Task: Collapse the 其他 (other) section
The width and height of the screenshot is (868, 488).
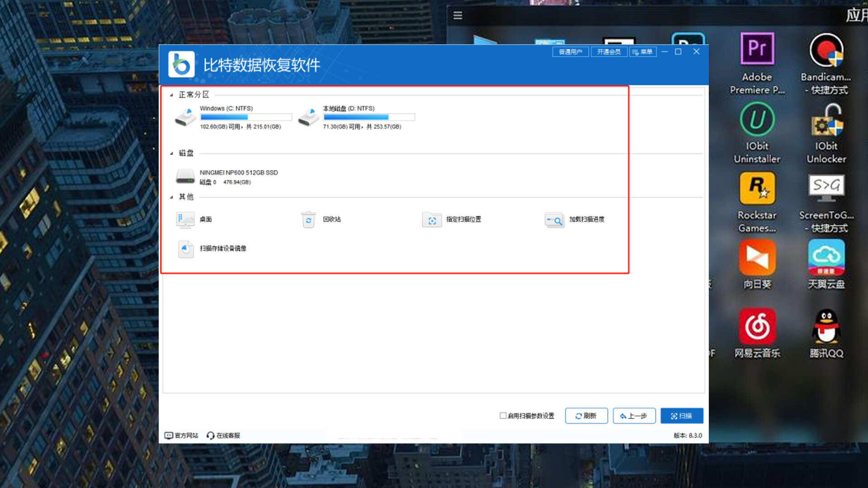Action: [x=171, y=197]
